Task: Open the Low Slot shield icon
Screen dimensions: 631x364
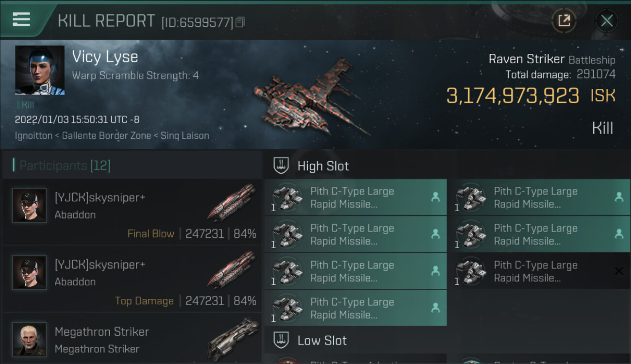Action: 282,340
